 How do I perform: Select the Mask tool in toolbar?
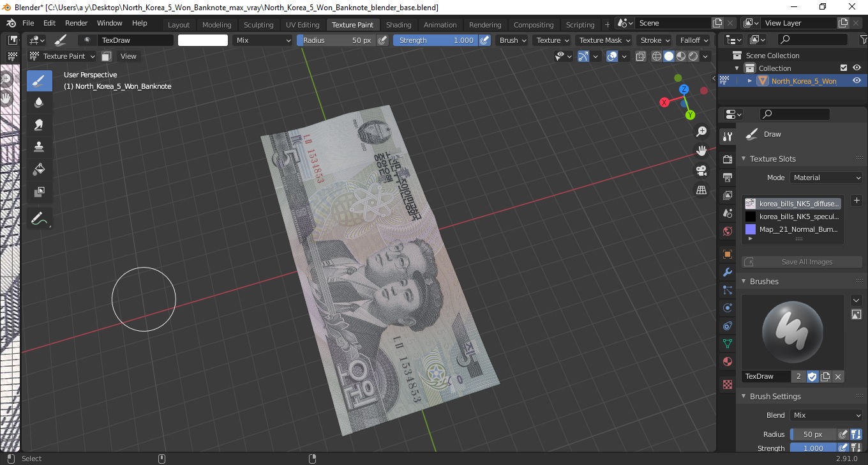[x=39, y=192]
